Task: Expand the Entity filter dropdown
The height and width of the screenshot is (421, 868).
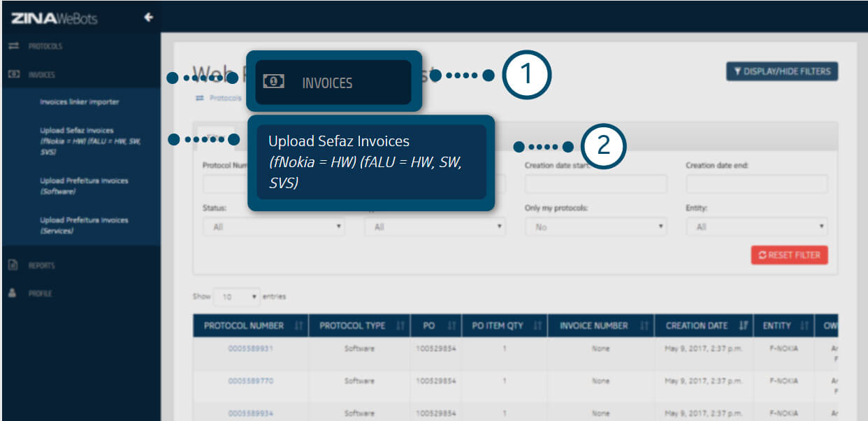Action: (x=757, y=227)
